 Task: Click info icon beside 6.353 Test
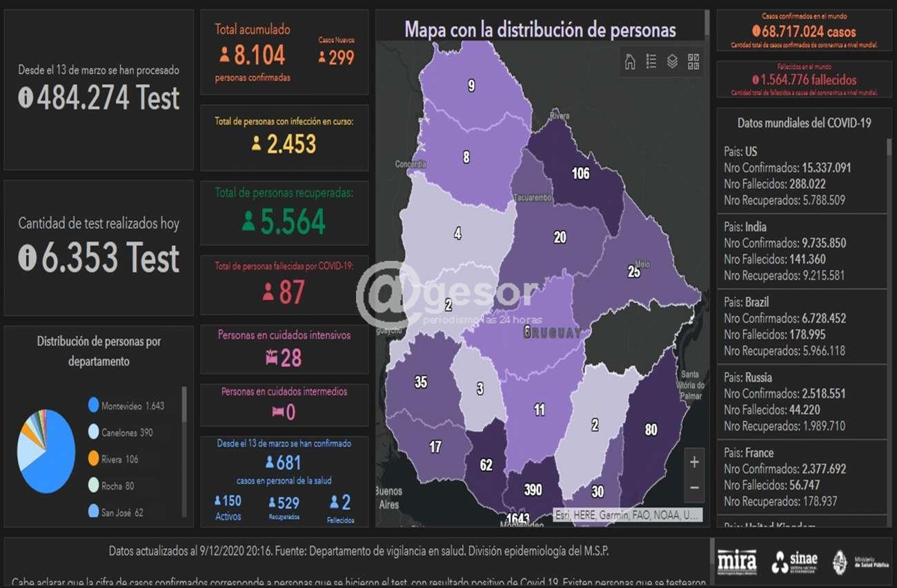[27, 258]
